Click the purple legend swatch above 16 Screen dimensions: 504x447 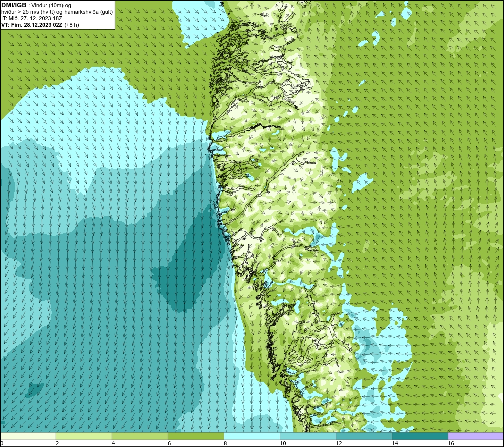476,436
